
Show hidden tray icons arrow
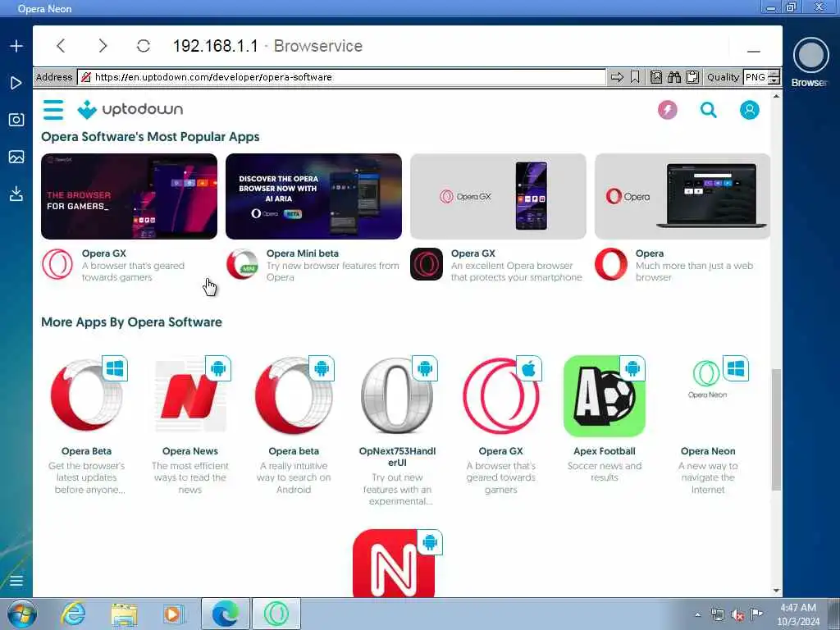pos(697,615)
